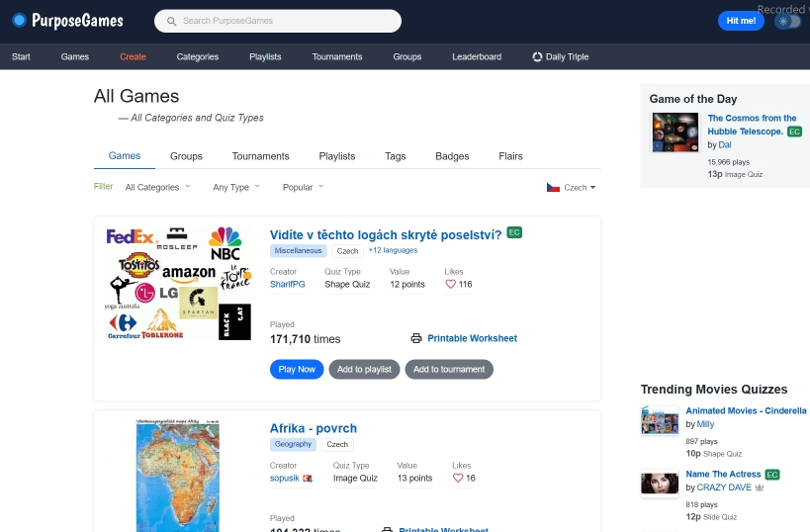Toggle the dark mode switch

click(787, 21)
